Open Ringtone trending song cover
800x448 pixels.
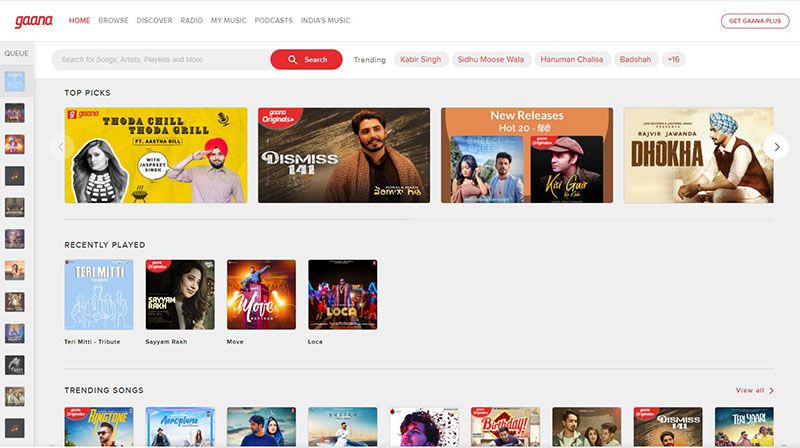(99, 427)
